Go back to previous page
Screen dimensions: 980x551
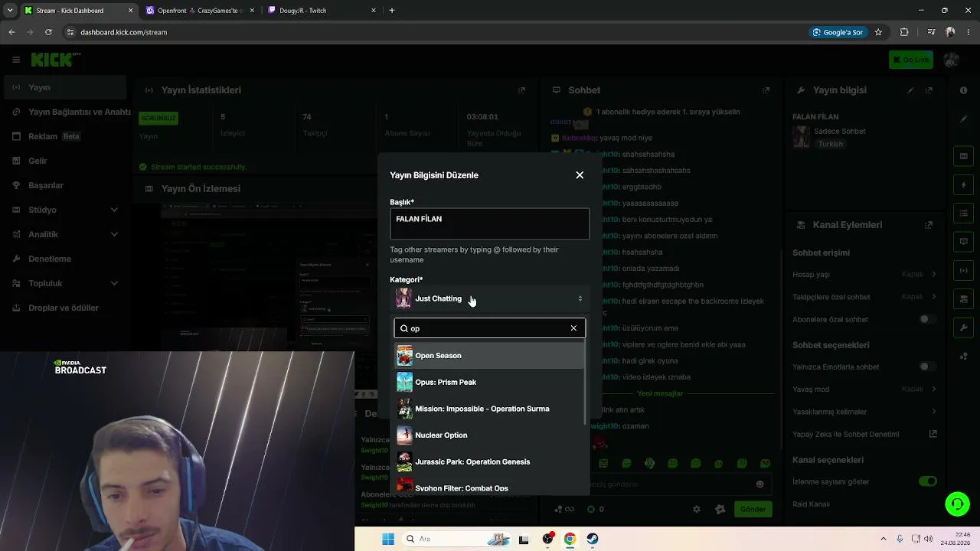pyautogui.click(x=11, y=32)
